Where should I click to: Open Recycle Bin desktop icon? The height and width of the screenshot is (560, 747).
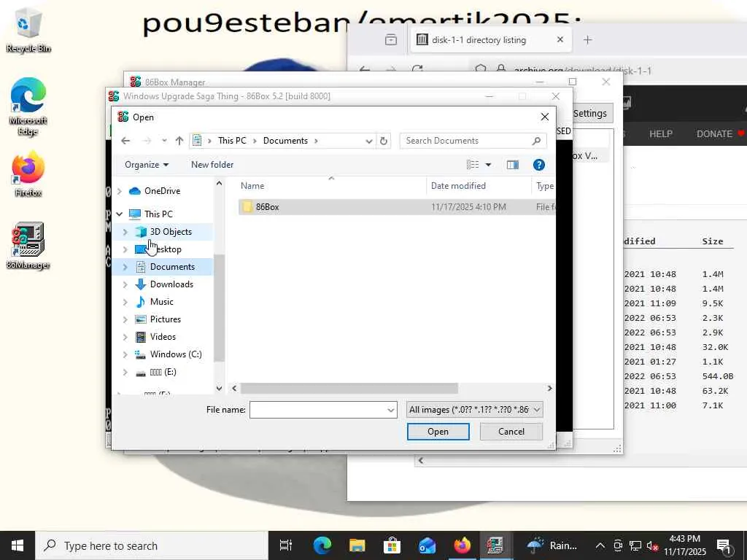coord(28,31)
